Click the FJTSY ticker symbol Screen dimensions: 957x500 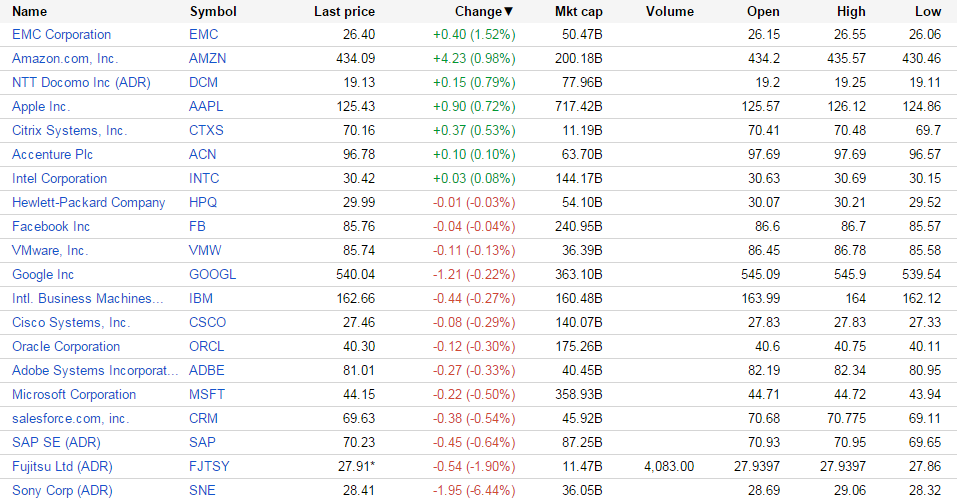pyautogui.click(x=208, y=467)
